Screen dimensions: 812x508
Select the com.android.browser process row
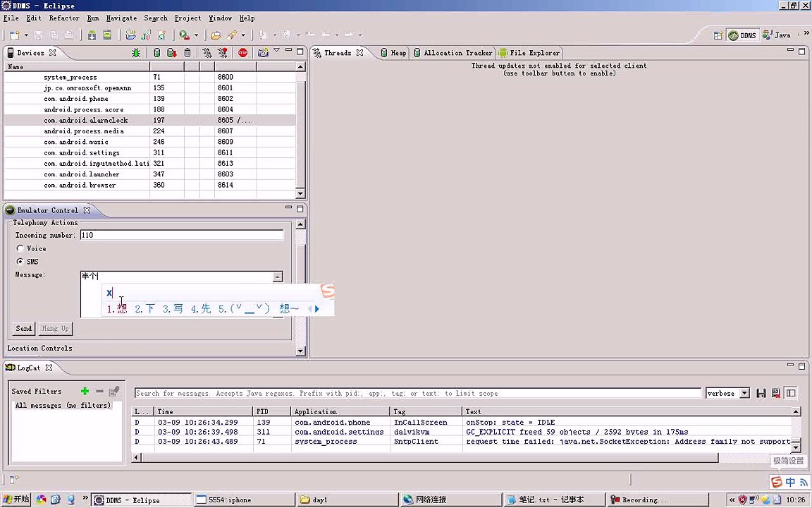click(150, 185)
